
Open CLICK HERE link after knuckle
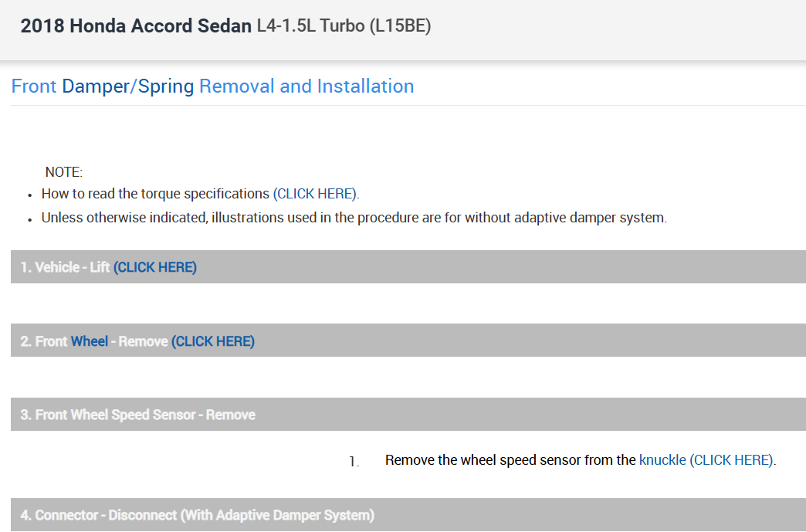pyautogui.click(x=732, y=460)
